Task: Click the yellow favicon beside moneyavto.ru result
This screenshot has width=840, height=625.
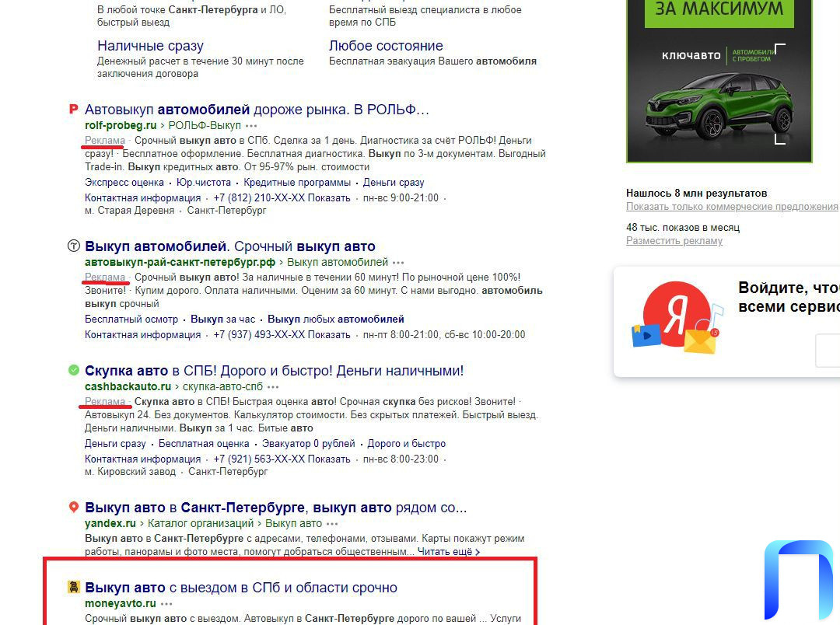Action: [73, 587]
